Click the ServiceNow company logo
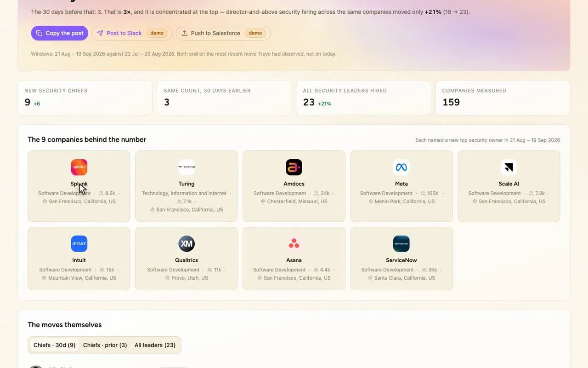 pyautogui.click(x=401, y=243)
